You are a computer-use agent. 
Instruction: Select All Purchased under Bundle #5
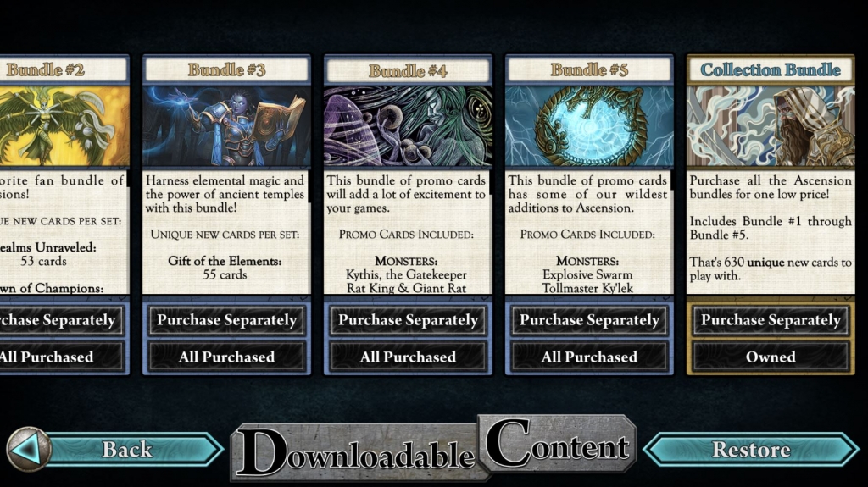589,357
